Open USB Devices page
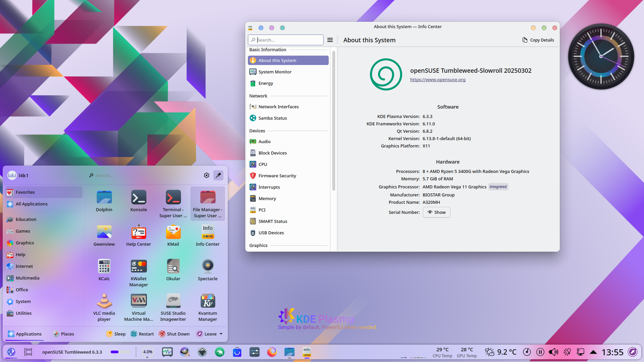Image resolution: width=644 pixels, height=362 pixels. pyautogui.click(x=288, y=233)
